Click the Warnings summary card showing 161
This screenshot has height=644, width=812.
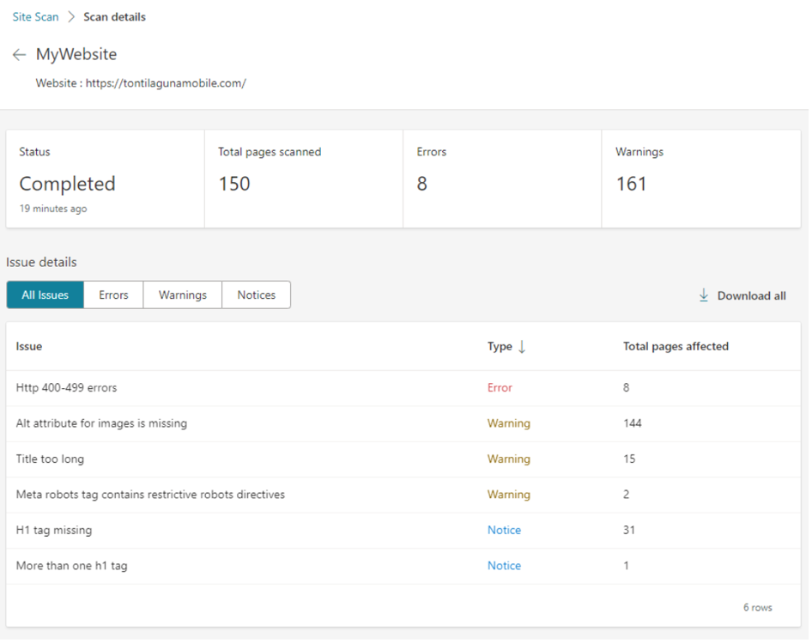(x=700, y=179)
